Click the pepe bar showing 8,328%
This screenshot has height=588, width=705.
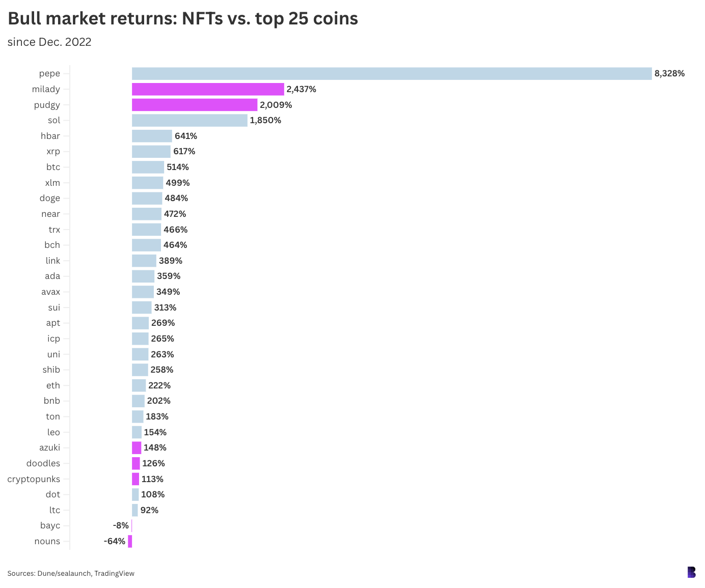pyautogui.click(x=391, y=74)
